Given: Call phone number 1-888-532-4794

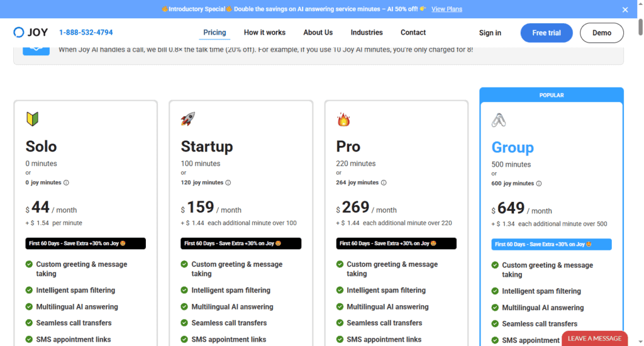Looking at the screenshot, I should 86,33.
